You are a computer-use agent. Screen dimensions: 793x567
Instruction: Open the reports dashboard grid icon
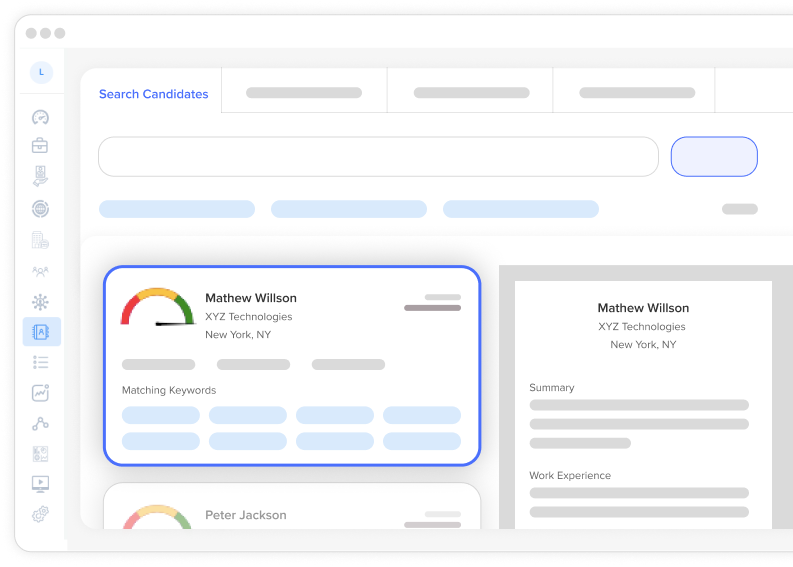pyautogui.click(x=40, y=454)
